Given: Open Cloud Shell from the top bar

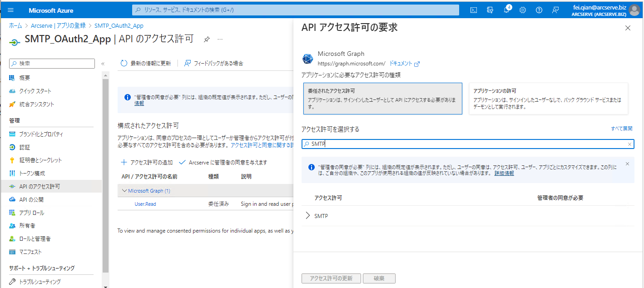Looking at the screenshot, I should coord(473,10).
